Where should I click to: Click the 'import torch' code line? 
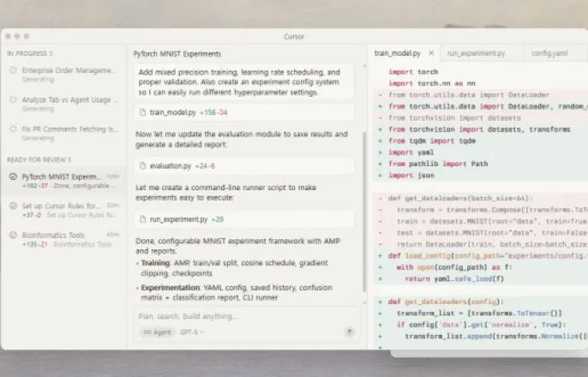tap(413, 72)
